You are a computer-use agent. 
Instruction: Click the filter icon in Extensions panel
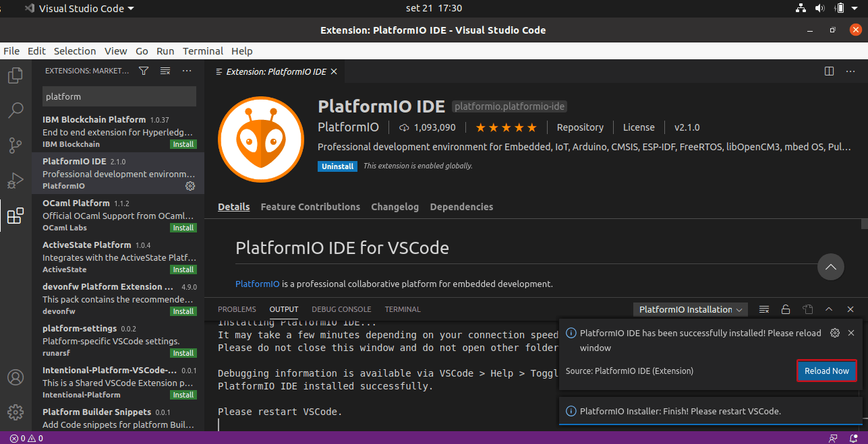click(143, 70)
